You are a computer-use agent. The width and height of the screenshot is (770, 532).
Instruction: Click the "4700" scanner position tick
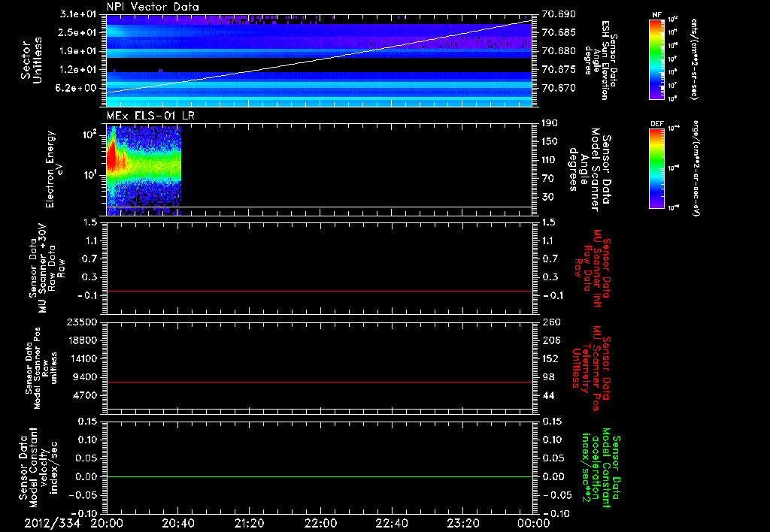pos(86,395)
